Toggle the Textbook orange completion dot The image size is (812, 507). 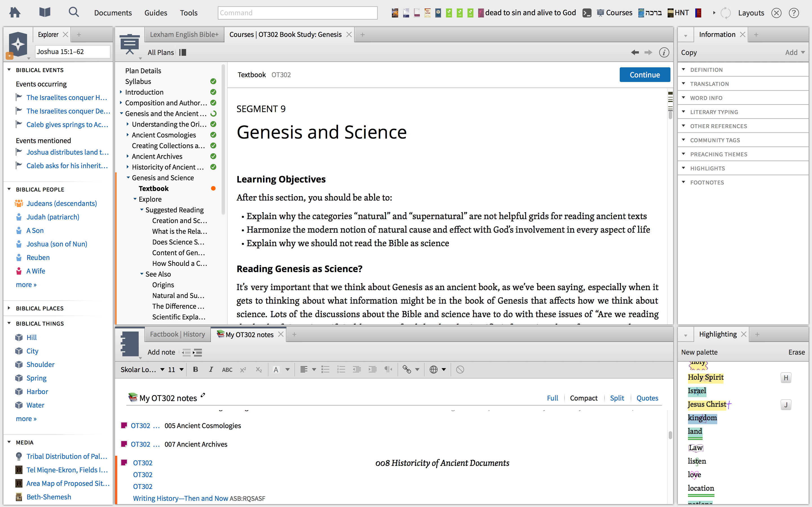tap(213, 188)
